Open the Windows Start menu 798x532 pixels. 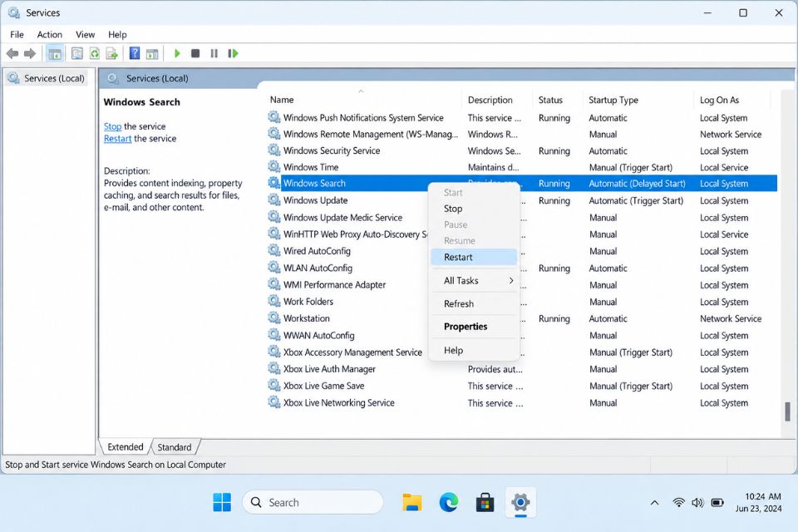tap(222, 502)
